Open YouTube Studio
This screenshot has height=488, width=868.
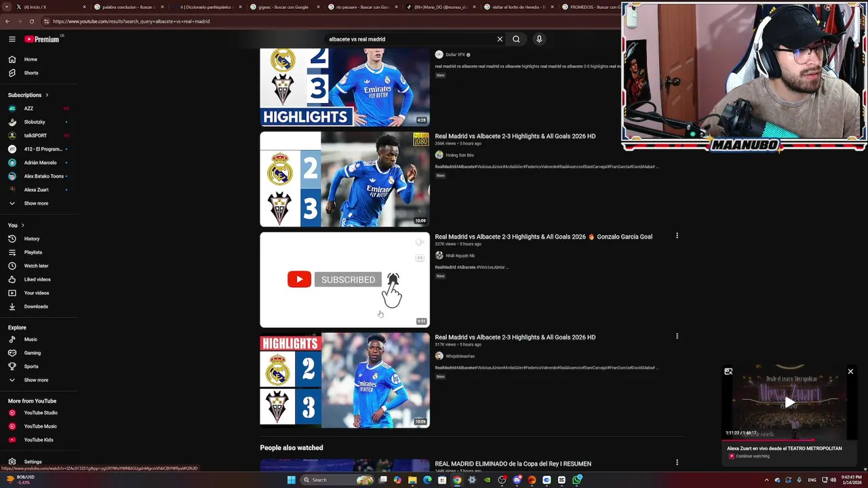pos(39,413)
